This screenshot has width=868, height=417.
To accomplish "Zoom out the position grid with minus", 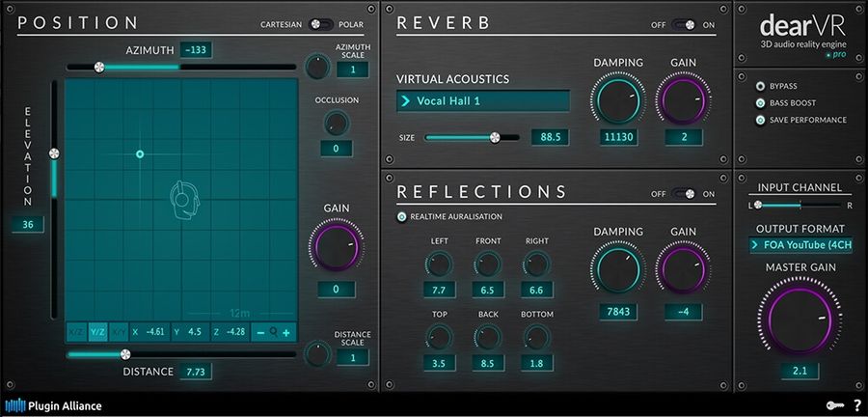I will coord(260,332).
